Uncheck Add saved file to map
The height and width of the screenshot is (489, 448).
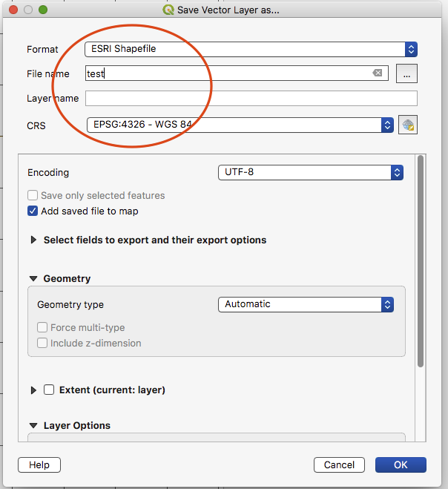point(33,211)
